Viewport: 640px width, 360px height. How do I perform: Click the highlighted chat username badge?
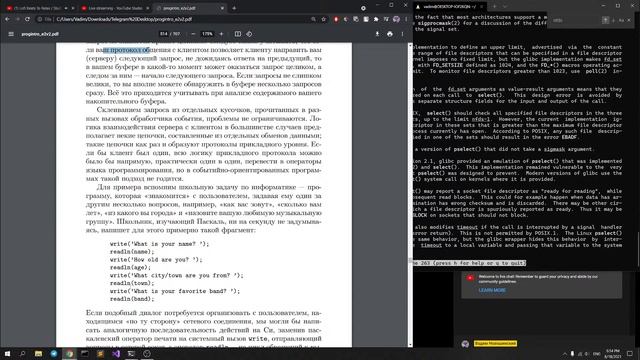click(x=495, y=343)
